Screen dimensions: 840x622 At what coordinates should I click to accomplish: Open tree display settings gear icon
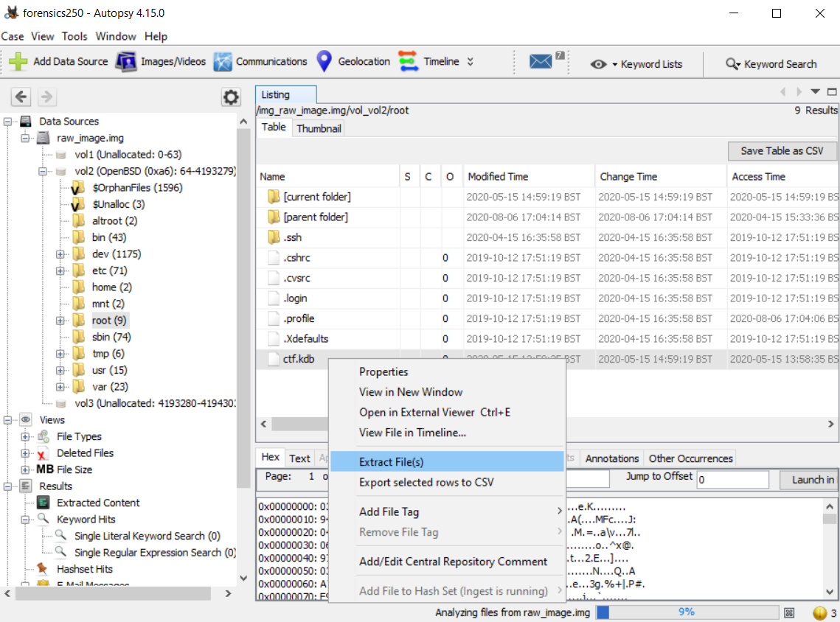pyautogui.click(x=231, y=97)
